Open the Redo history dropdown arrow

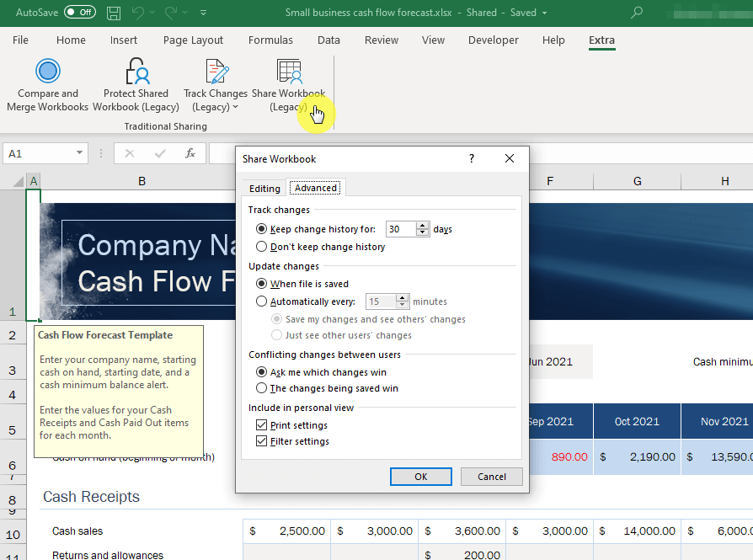185,13
